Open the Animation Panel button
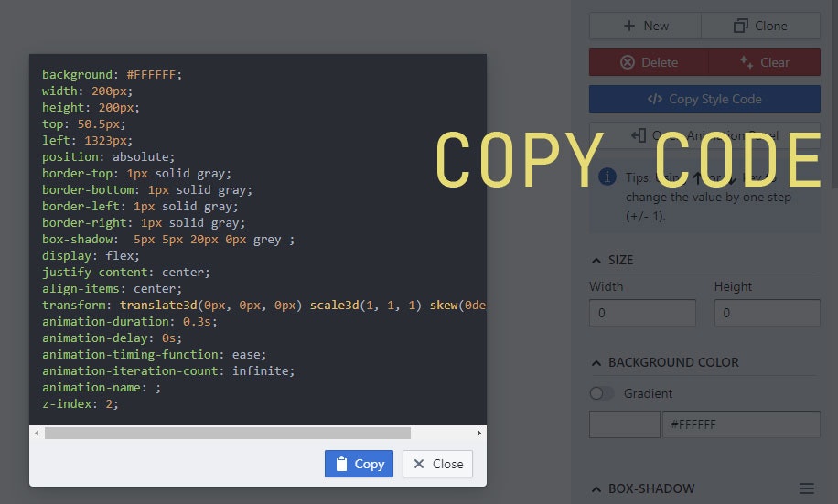Viewport: 838px width, 504px height. (704, 135)
